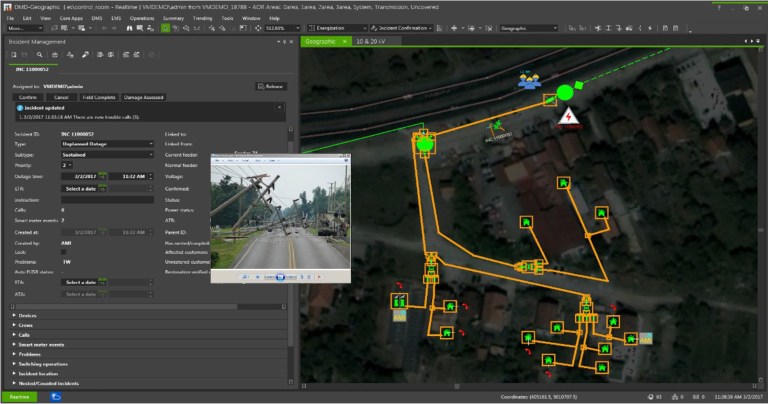Pin the Incident Management panel
Viewport: 768px width, 404px height.
(x=285, y=42)
